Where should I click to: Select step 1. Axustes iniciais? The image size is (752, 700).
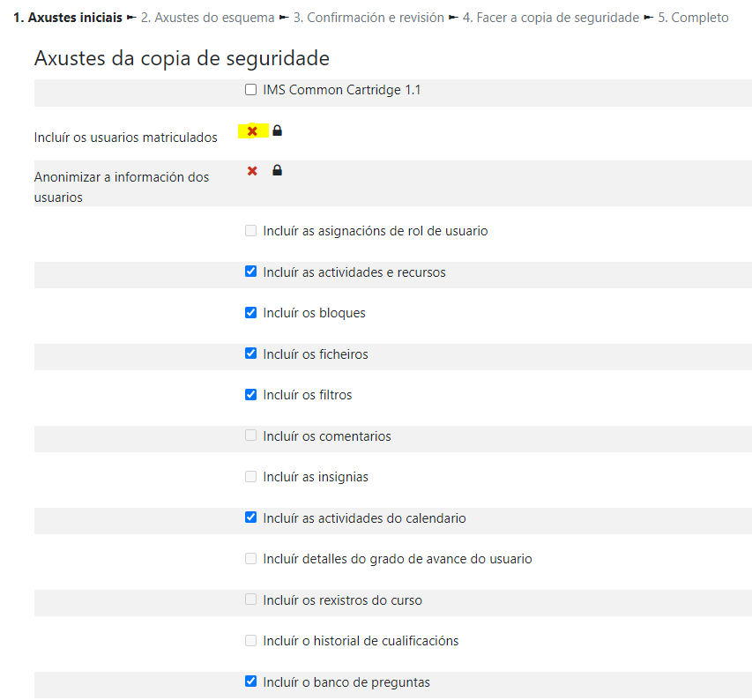[x=68, y=18]
